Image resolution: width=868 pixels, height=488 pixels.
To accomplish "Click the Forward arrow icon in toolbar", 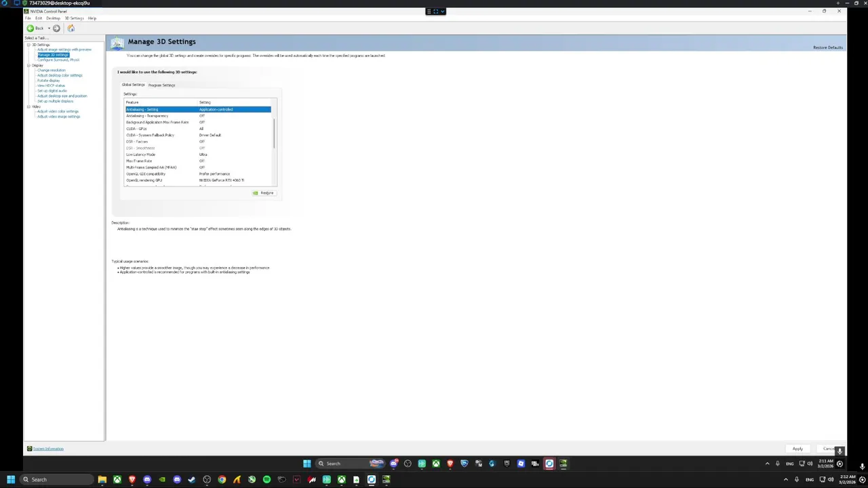I will 56,28.
